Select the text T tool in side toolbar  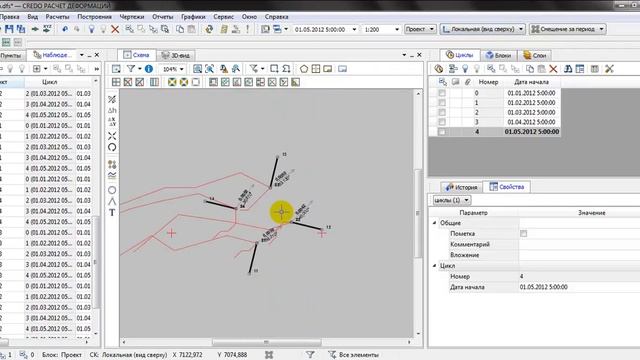(112, 212)
